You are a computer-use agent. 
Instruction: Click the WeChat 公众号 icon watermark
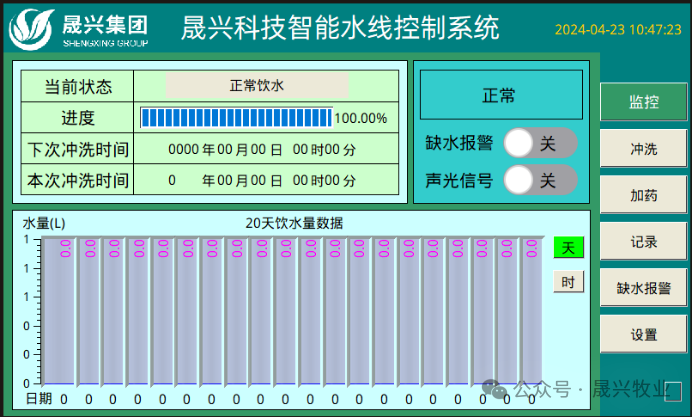(x=495, y=389)
